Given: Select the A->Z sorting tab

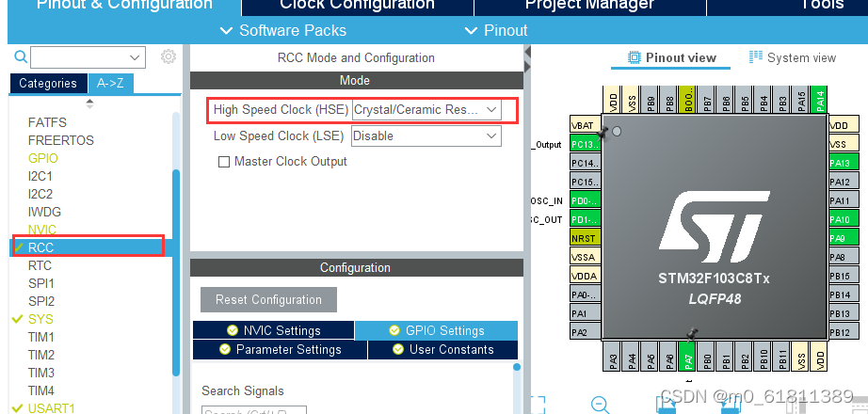Looking at the screenshot, I should coord(110,84).
